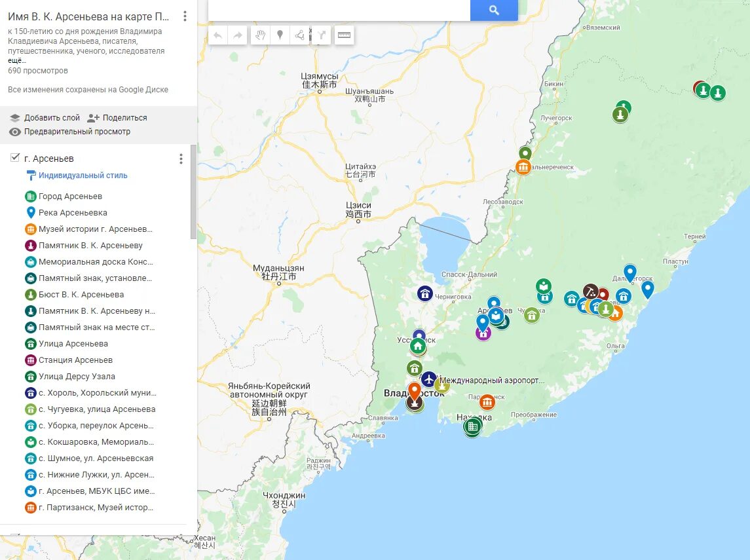Click green house marker at Уссурийск

coord(418,346)
